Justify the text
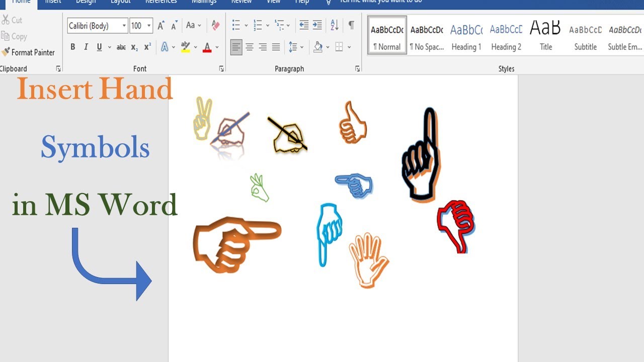 pyautogui.click(x=276, y=47)
